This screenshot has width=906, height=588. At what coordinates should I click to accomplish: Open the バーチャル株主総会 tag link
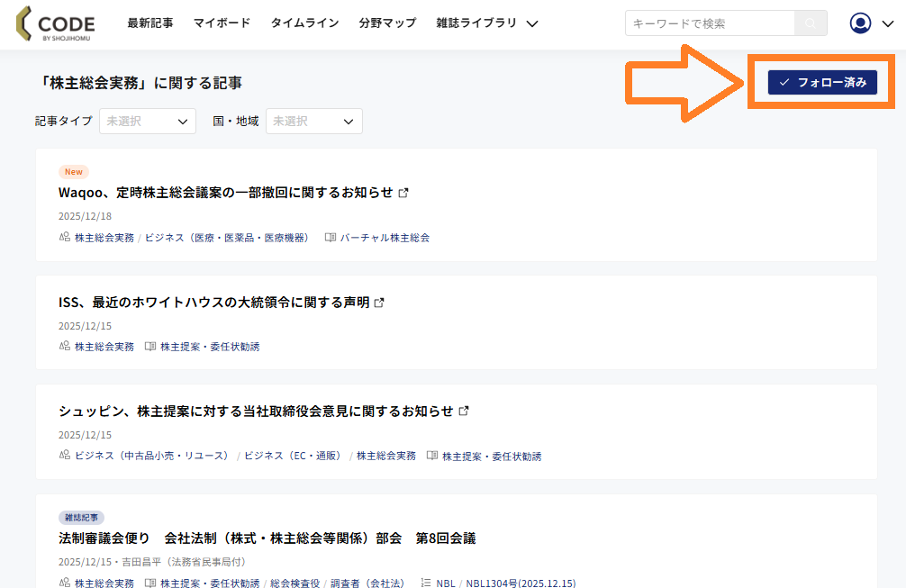(x=385, y=238)
